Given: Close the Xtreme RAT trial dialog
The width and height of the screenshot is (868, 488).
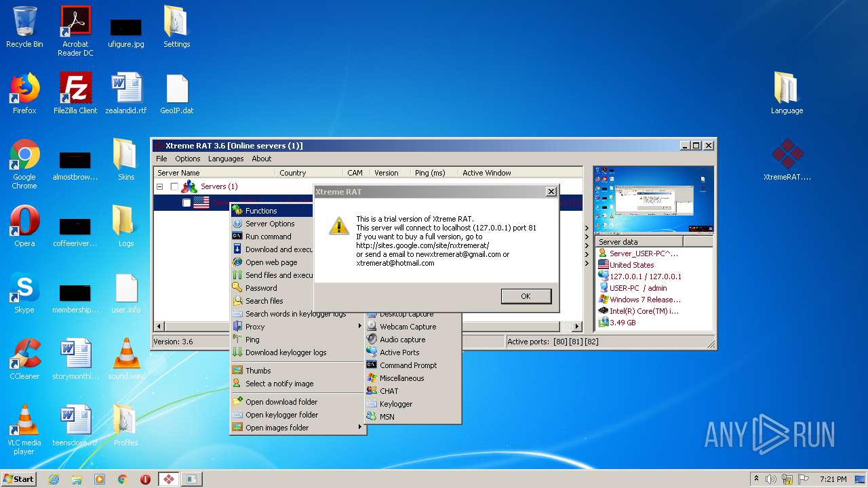Looking at the screenshot, I should (551, 192).
